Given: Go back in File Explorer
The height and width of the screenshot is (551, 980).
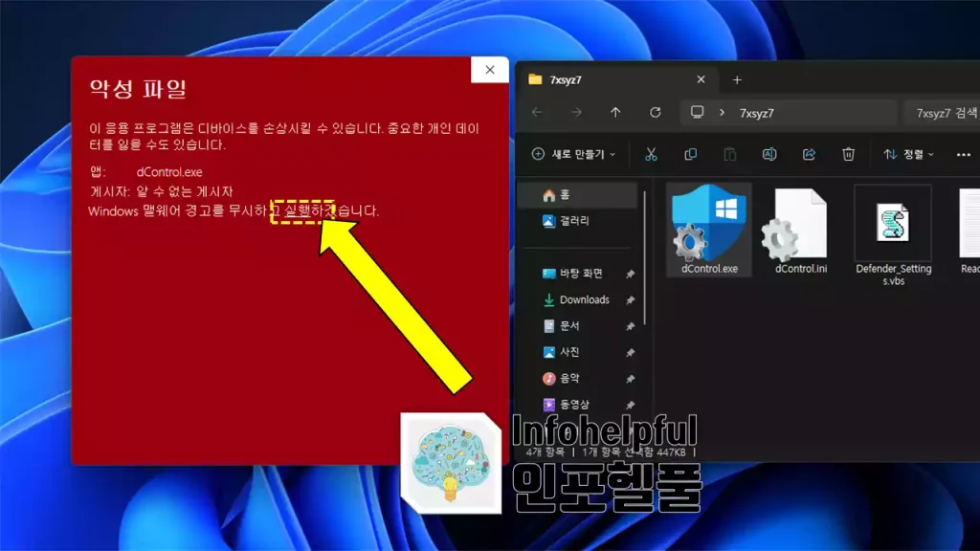Looking at the screenshot, I should tap(537, 113).
